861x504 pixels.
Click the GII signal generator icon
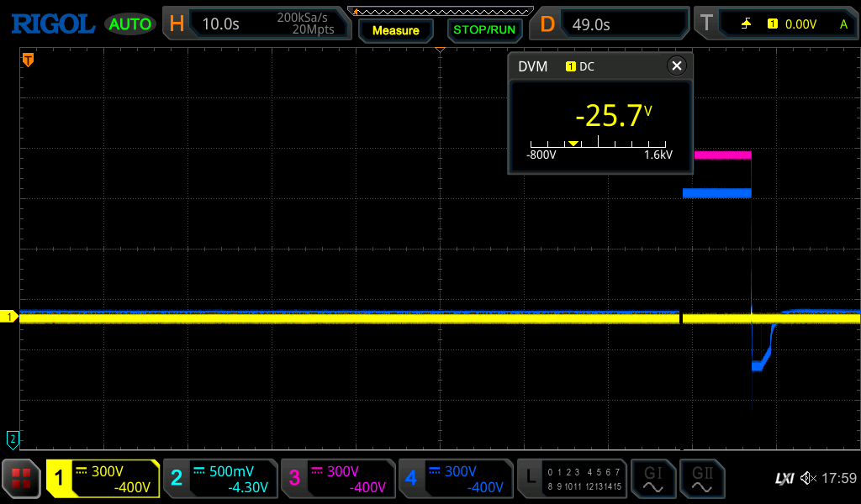[701, 479]
